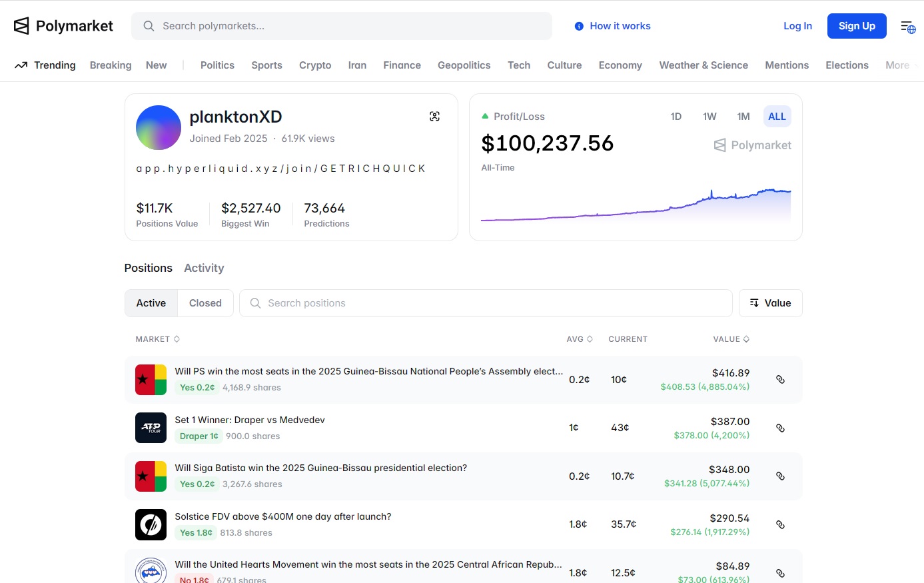Click the info icon beside How it works
Image resolution: width=924 pixels, height=583 pixels.
pos(579,26)
